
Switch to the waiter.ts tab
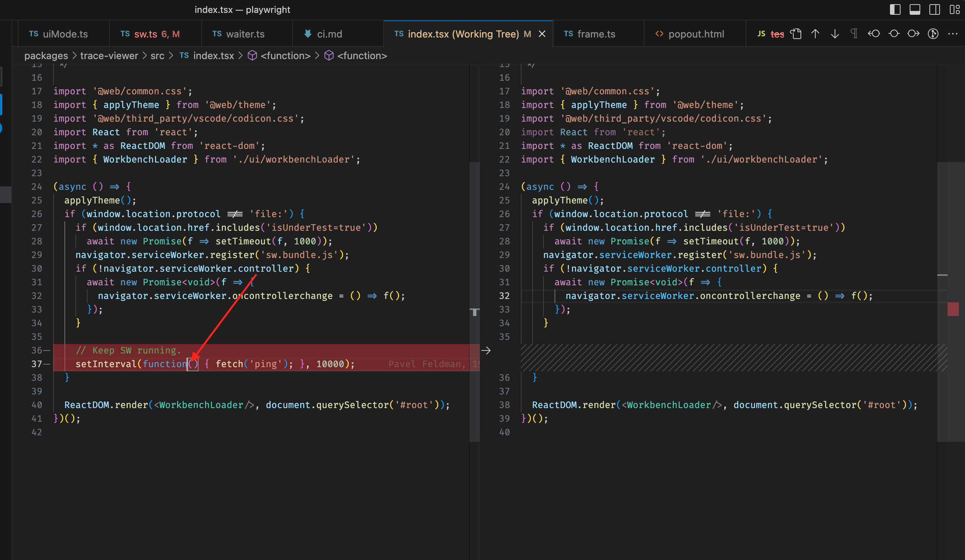247,34
